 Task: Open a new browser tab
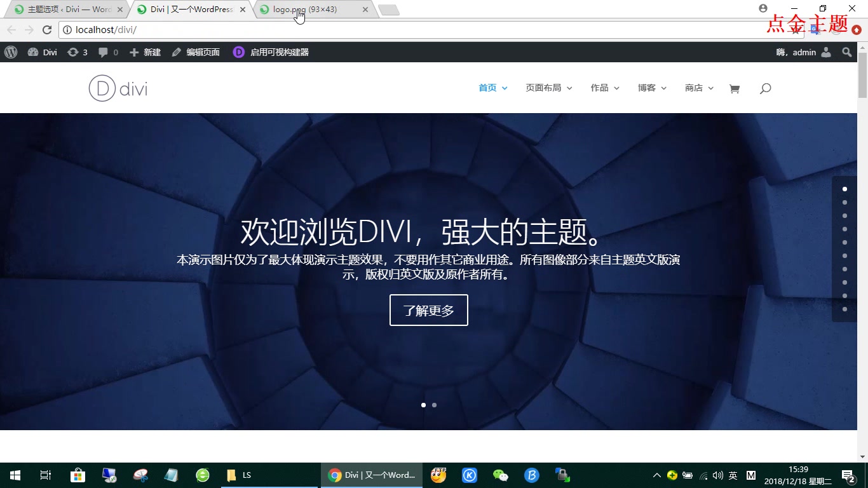pos(388,10)
